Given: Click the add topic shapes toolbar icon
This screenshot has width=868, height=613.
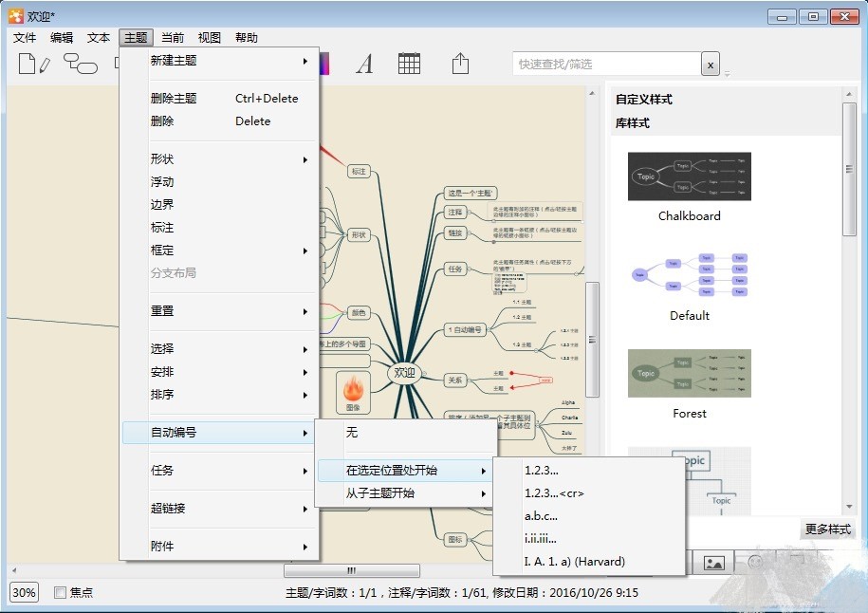Looking at the screenshot, I should (80, 64).
